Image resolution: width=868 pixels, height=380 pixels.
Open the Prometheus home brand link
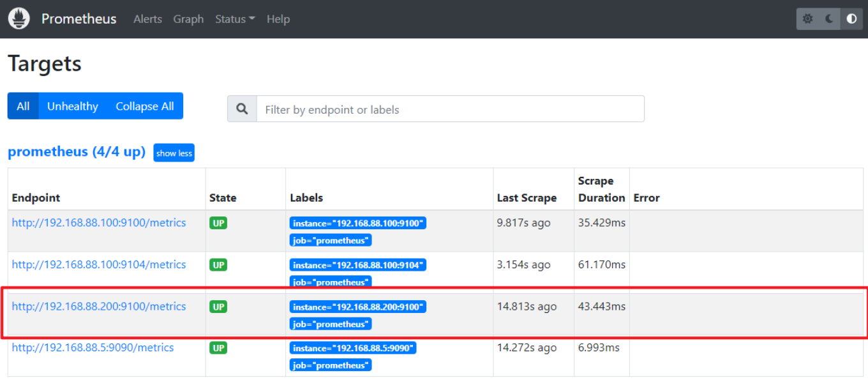click(x=79, y=19)
